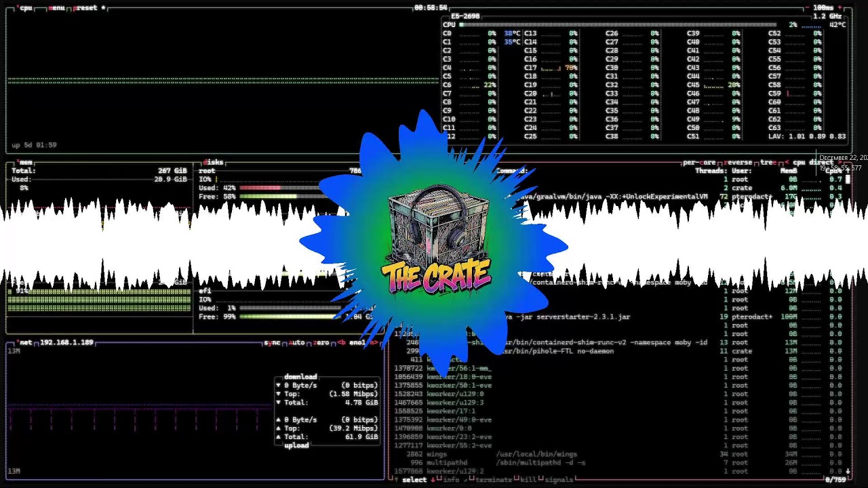Click the E5-2698 CPU name label

point(465,16)
